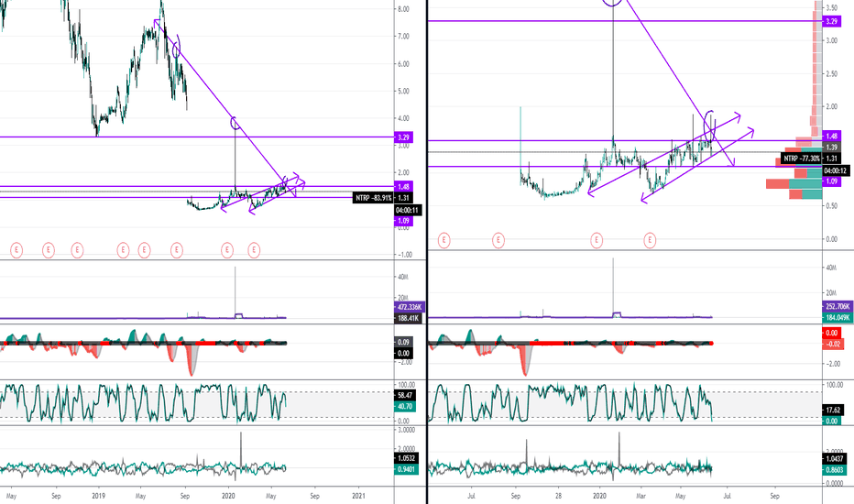This screenshot has width=854, height=504.
Task: Click the gray 1.39 price tag
Action: pos(831,148)
